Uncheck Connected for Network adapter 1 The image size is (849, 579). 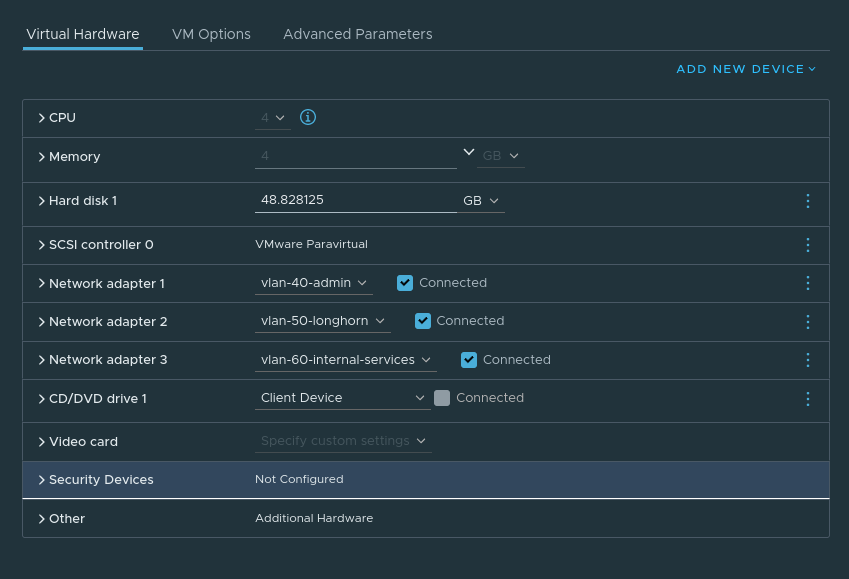coord(404,283)
